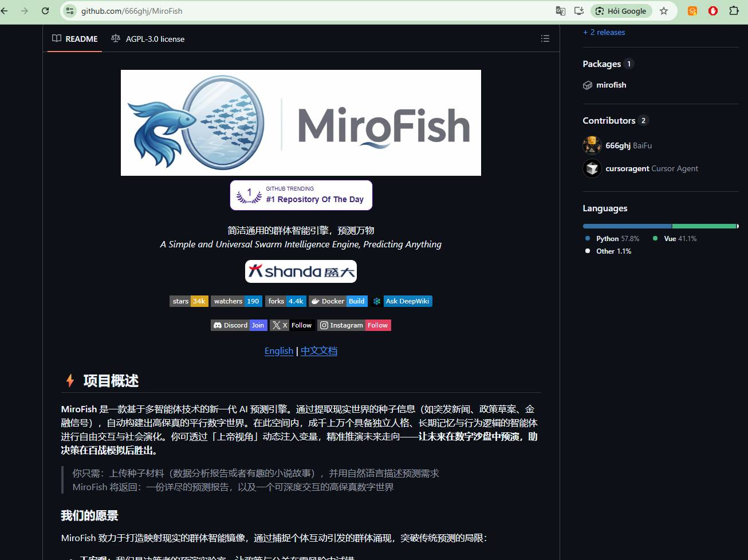Click the site information icon in address bar

pyautogui.click(x=70, y=11)
